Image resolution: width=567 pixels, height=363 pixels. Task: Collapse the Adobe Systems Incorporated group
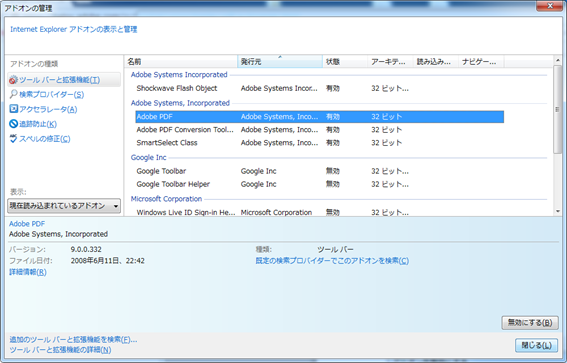(179, 75)
